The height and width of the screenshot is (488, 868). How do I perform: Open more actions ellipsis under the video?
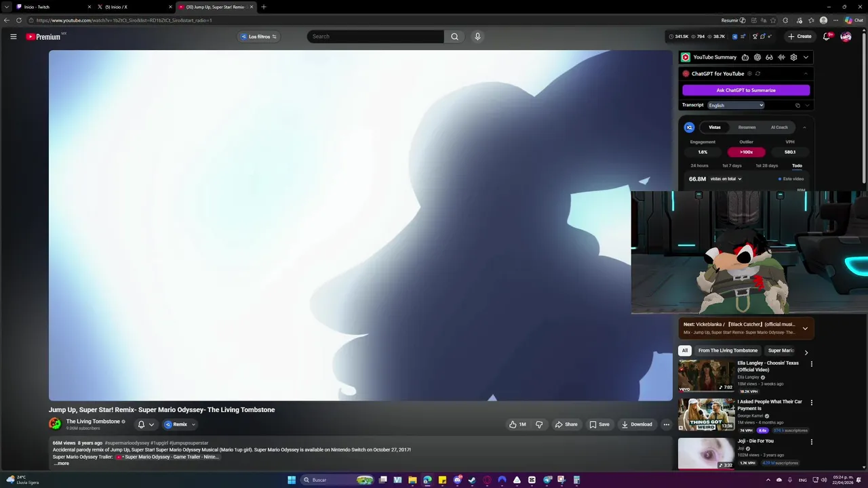(667, 424)
